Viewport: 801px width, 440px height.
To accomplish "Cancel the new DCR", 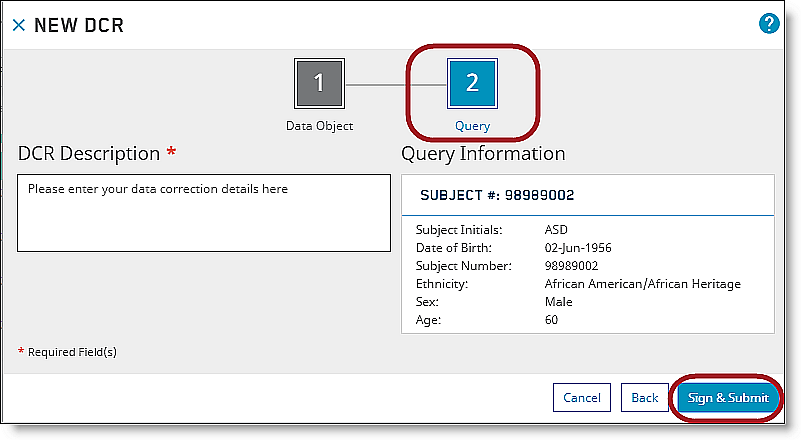I will [582, 398].
